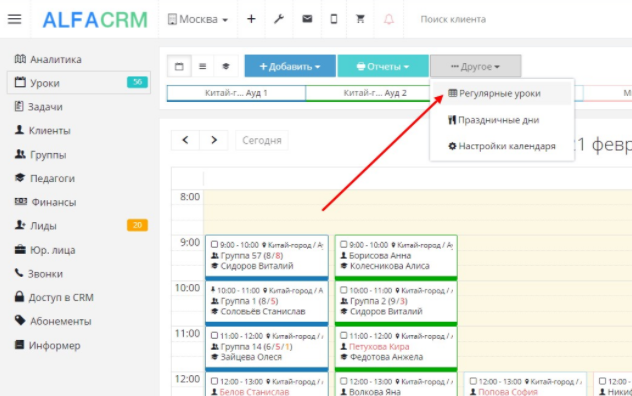Click the Звонки phone icon

point(19,273)
